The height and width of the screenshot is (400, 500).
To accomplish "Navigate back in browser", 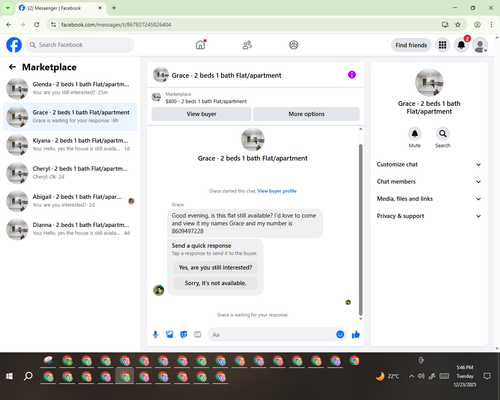I will [x=9, y=25].
